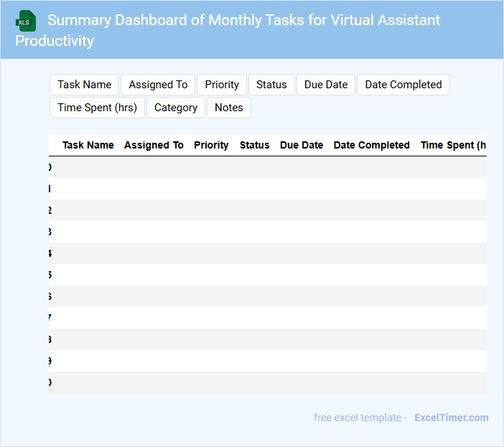
Task: Select the Date Completed column header
Action: pyautogui.click(x=372, y=145)
